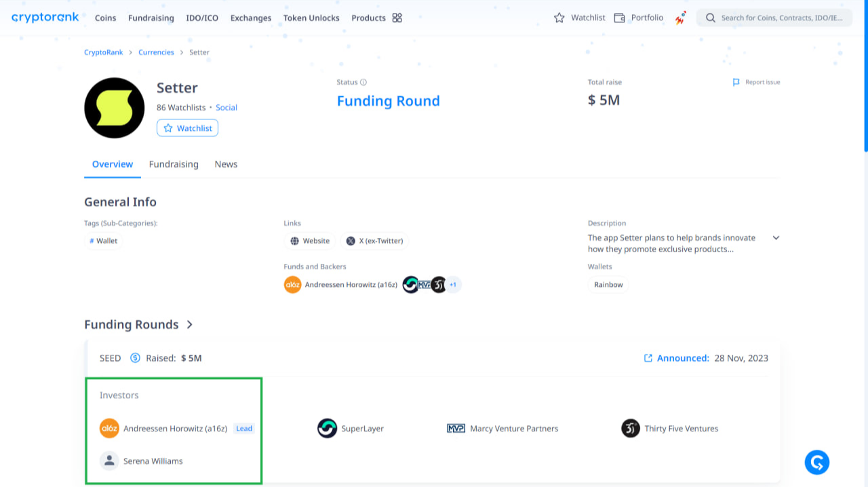Click Marcy Venture Partners logo in Investors
Viewport: 868px width, 487px height.
pos(456,429)
